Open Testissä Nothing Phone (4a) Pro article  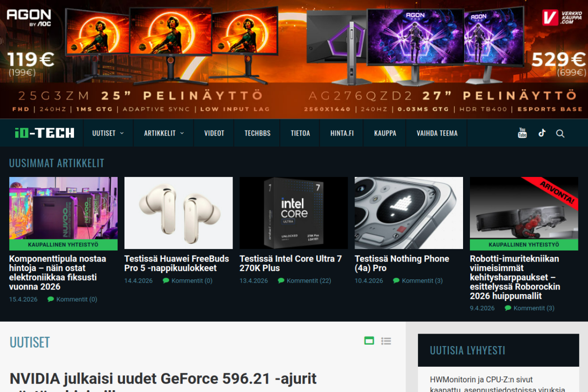click(x=402, y=263)
